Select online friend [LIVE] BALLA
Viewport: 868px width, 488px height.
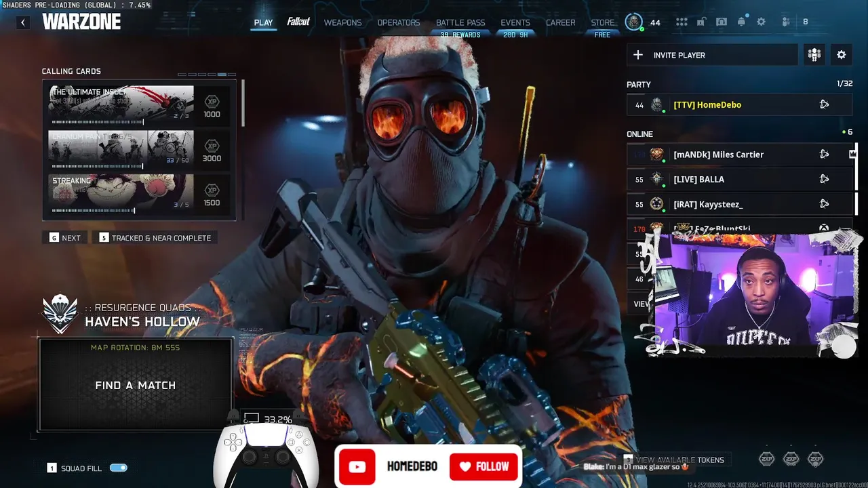coord(739,180)
